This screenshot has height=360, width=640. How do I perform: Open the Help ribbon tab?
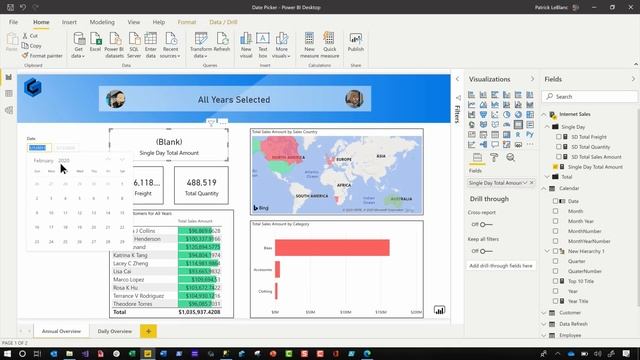point(158,22)
